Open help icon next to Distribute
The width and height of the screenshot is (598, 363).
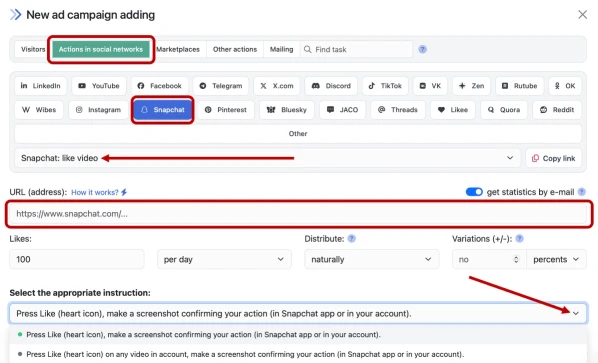[x=352, y=239]
